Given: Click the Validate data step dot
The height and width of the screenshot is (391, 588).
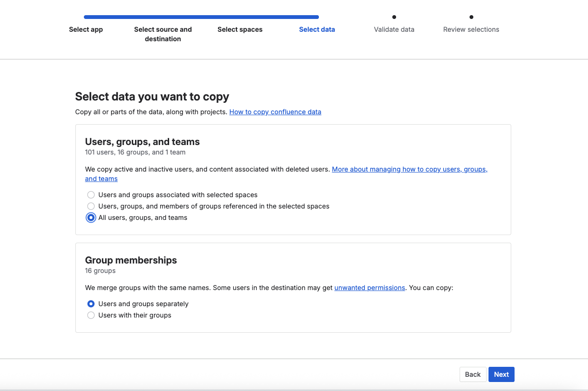Looking at the screenshot, I should click(394, 17).
